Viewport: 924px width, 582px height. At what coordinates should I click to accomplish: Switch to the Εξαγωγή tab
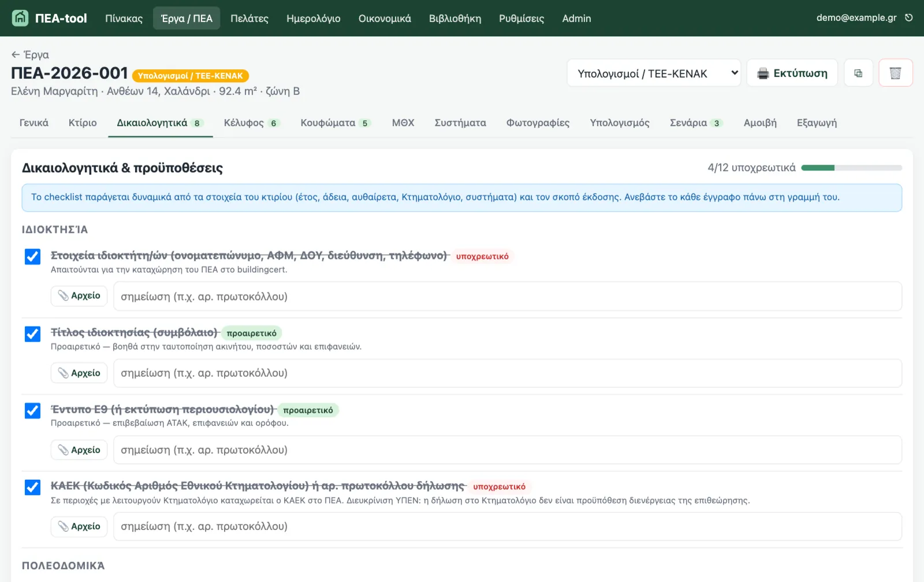pyautogui.click(x=817, y=123)
